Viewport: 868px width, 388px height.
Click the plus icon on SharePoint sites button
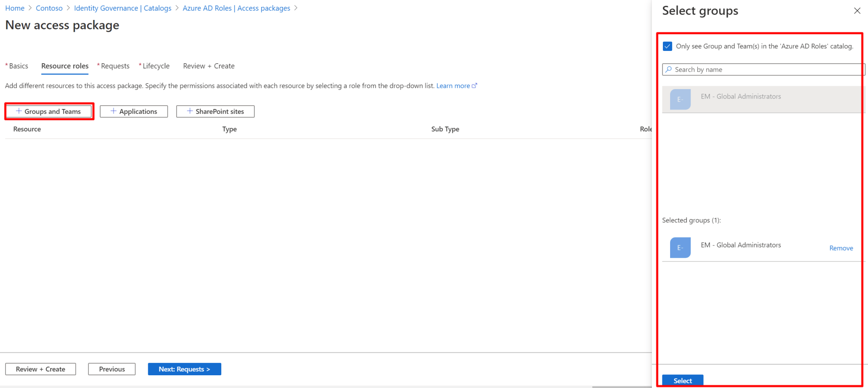(x=189, y=111)
